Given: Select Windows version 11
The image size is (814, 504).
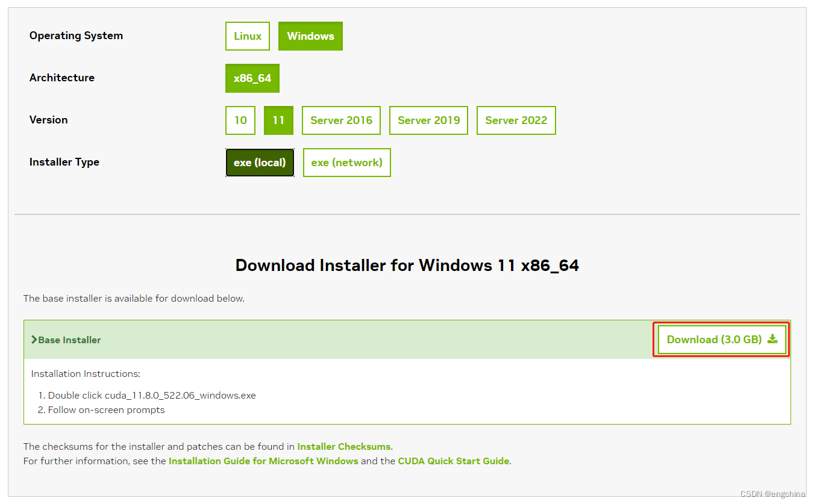Looking at the screenshot, I should click(x=278, y=120).
